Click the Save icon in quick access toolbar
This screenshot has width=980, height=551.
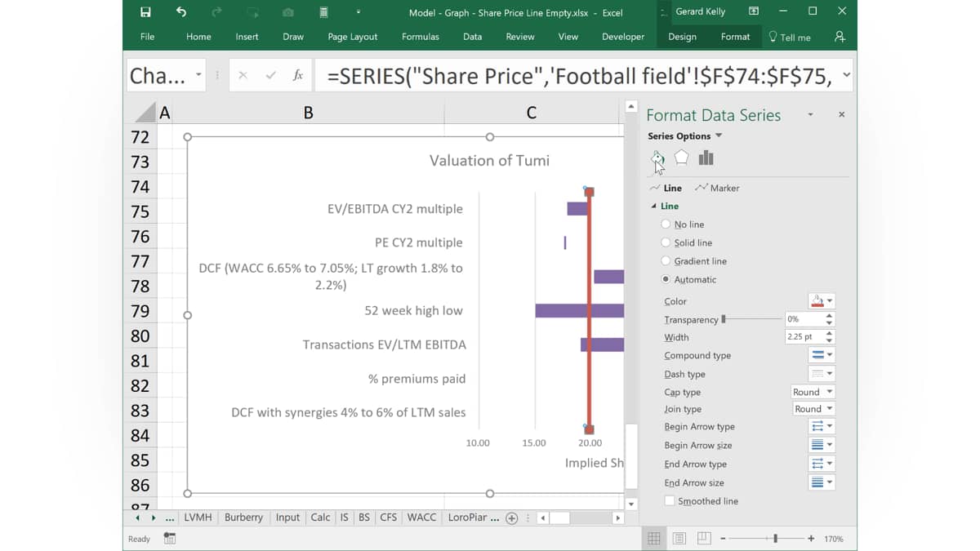coord(145,12)
